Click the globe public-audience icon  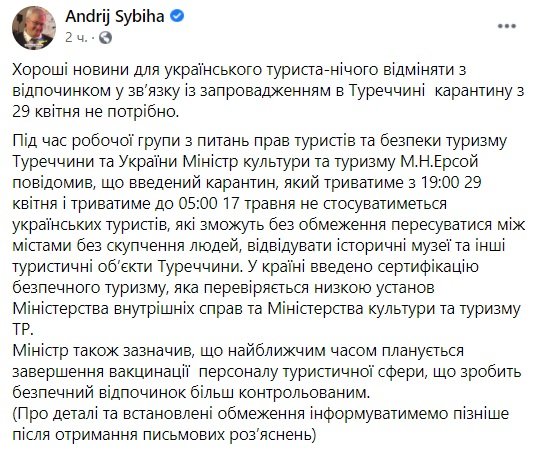[x=105, y=37]
